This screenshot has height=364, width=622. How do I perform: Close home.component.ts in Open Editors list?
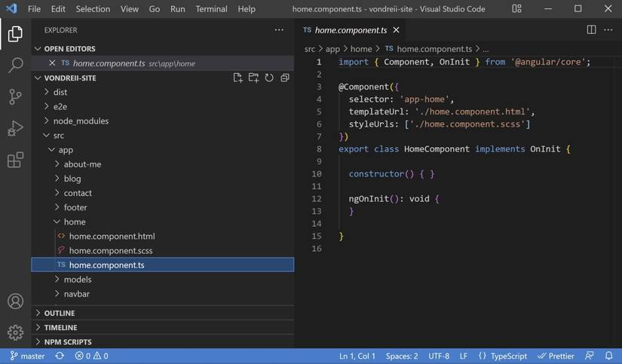(x=52, y=63)
